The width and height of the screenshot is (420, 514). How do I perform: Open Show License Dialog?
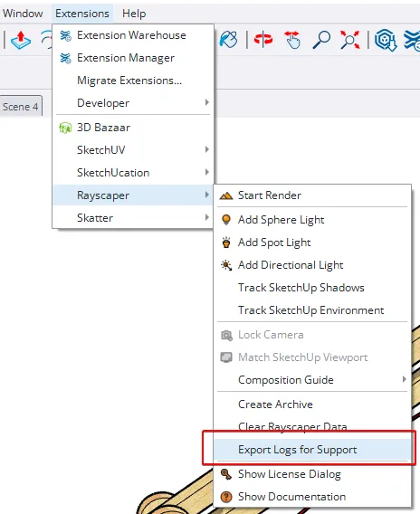[312, 474]
